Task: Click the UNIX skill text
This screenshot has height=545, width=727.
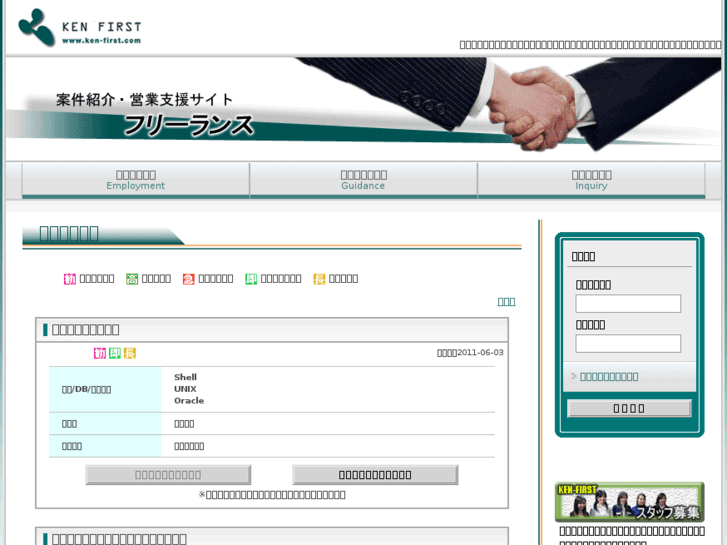Action: point(185,389)
